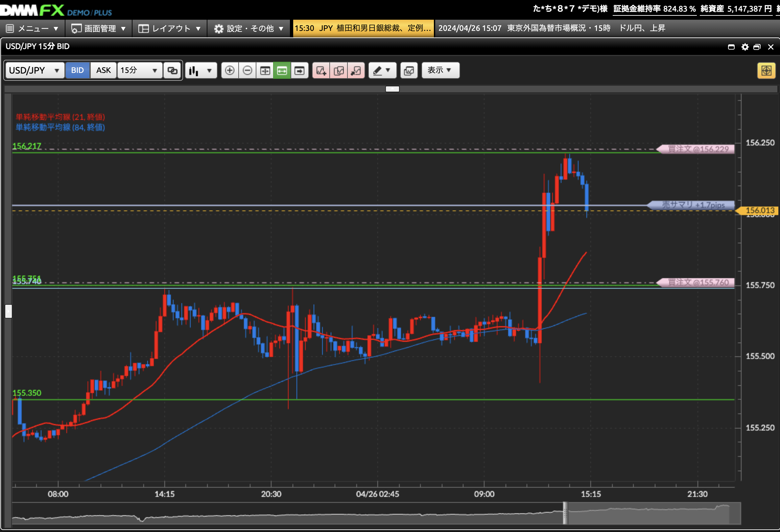Click the add-indicator chart plus icon
The height and width of the screenshot is (532, 780).
321,70
